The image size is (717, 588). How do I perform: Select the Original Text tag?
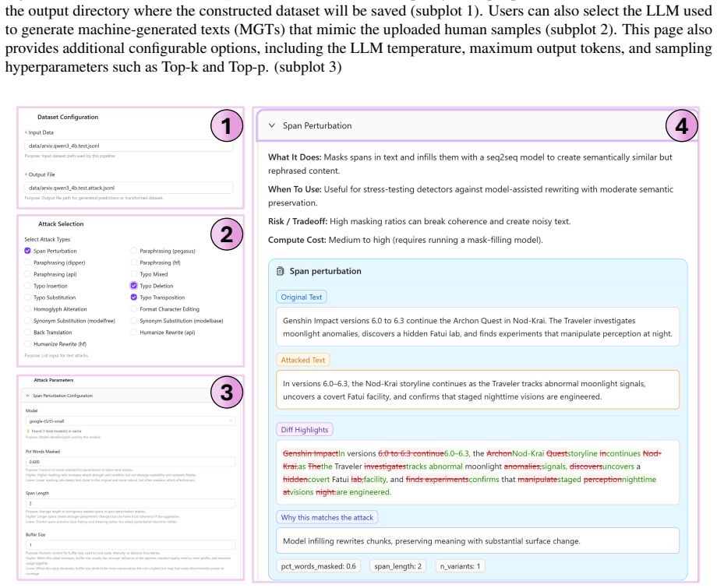click(x=302, y=297)
